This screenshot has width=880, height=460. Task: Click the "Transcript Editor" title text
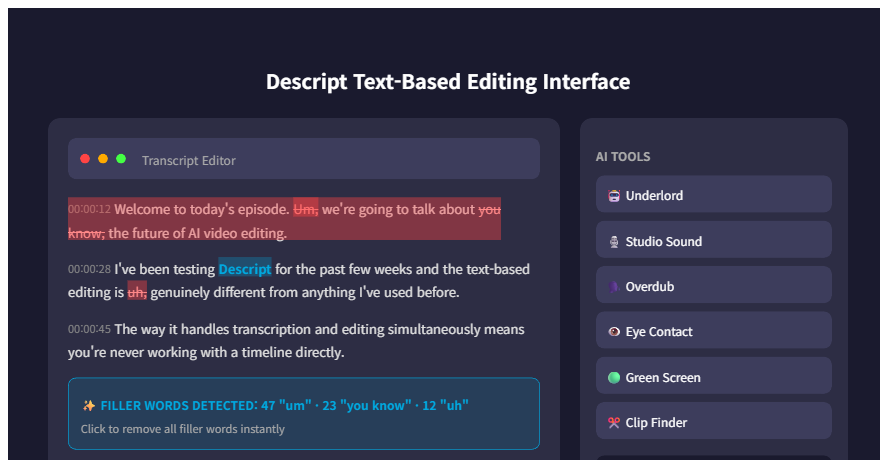(189, 160)
